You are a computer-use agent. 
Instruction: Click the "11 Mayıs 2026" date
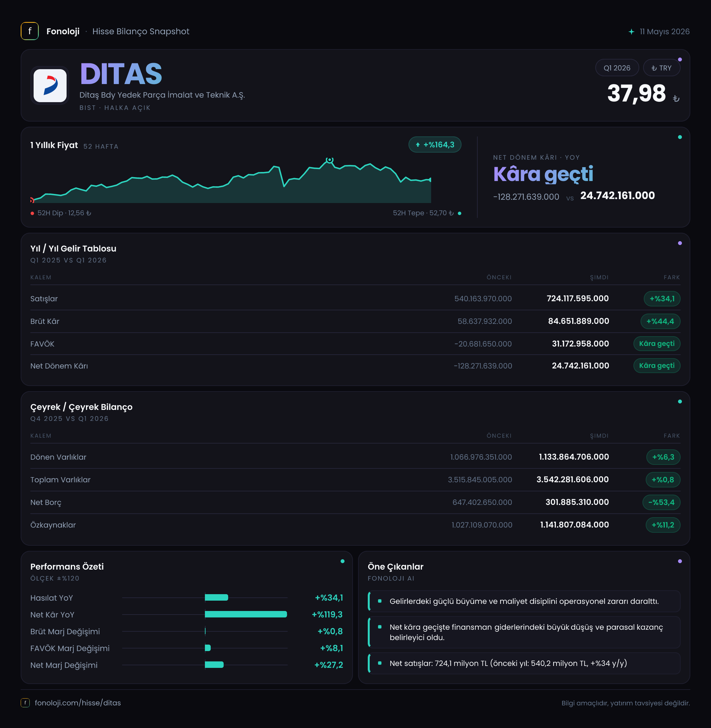[664, 32]
